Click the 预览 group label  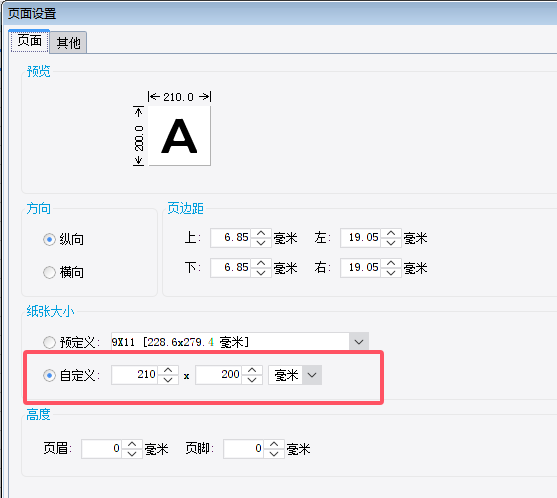pyautogui.click(x=38, y=71)
